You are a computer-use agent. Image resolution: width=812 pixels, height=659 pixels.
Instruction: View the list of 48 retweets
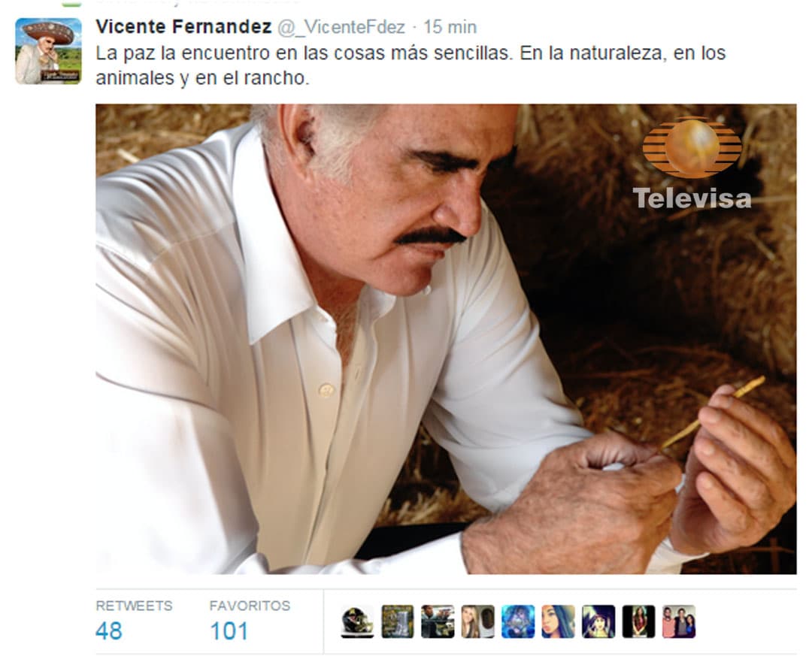pyautogui.click(x=109, y=631)
